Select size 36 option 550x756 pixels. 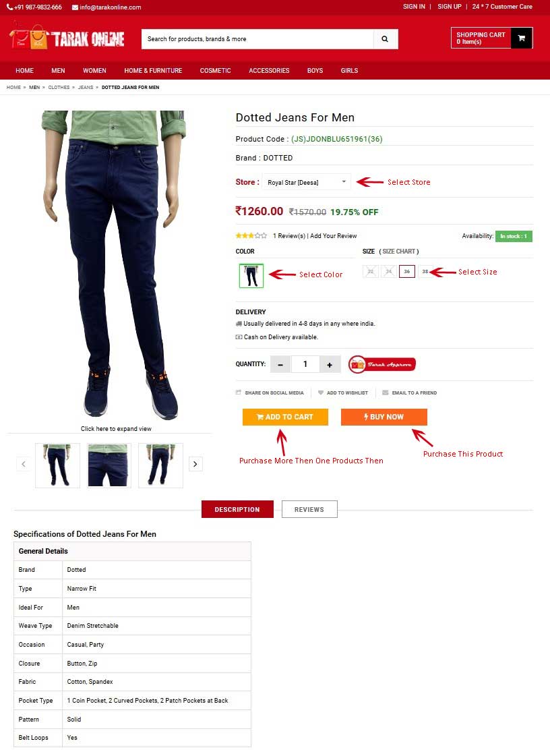coord(407,272)
